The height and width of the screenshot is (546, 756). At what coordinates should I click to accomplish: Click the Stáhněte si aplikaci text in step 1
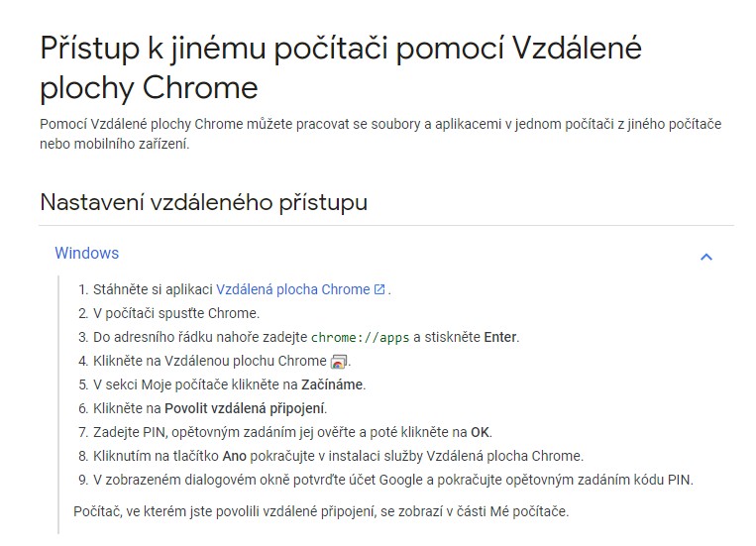tap(153, 289)
